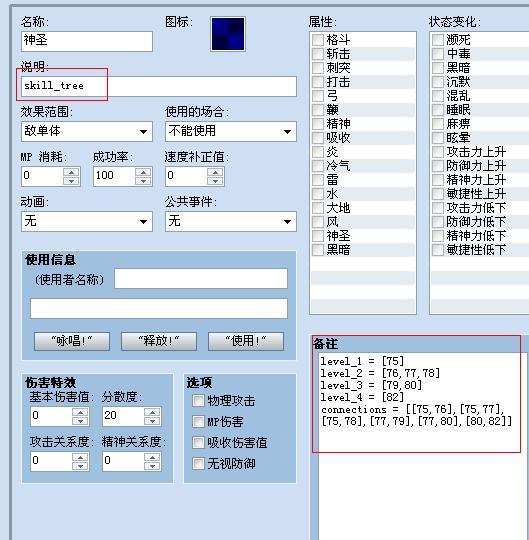Click the 名称 field containing 神圣

click(87, 41)
